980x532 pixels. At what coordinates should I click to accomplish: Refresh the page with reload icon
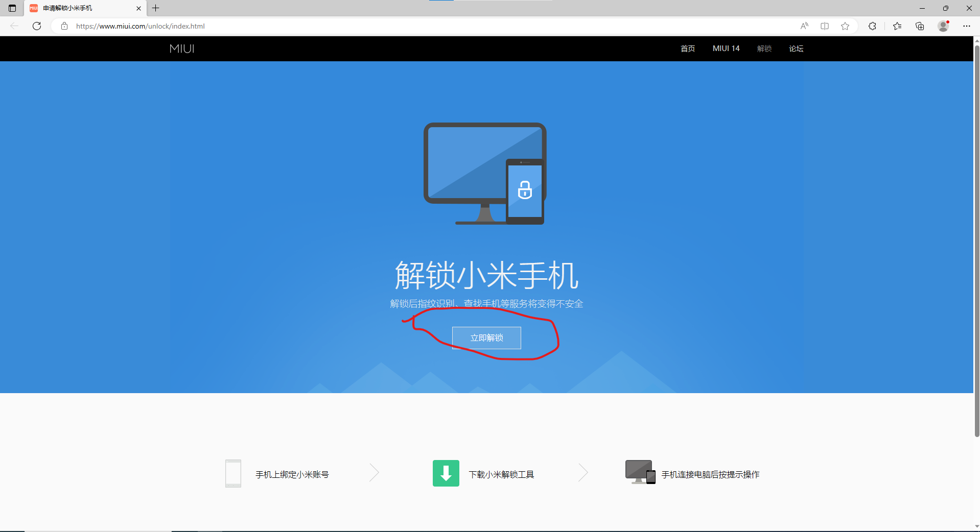coord(37,26)
